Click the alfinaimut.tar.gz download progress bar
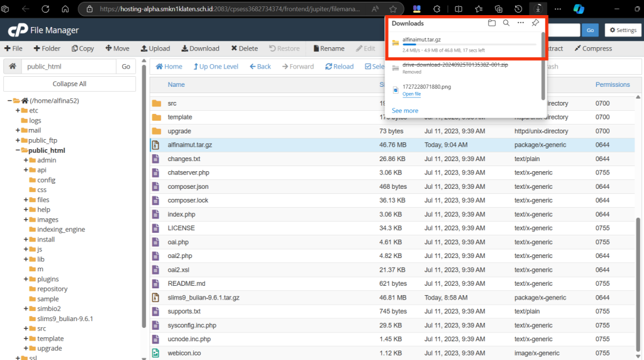The width and height of the screenshot is (644, 360). pos(469,45)
